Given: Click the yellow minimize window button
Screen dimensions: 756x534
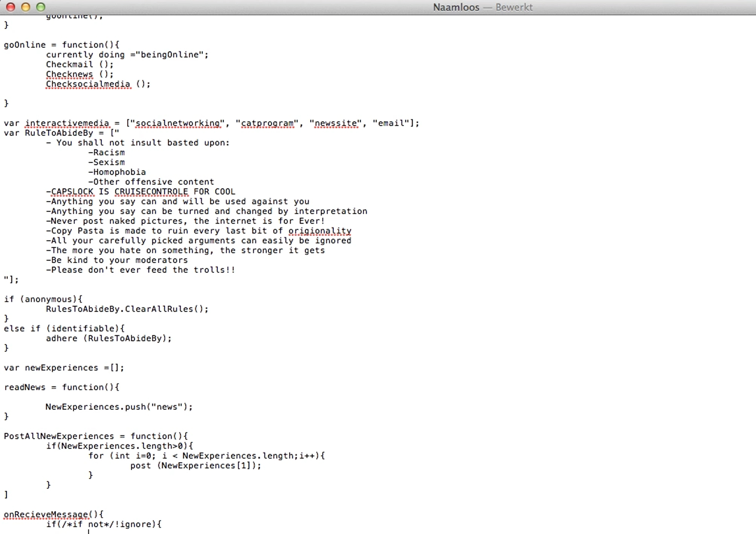Looking at the screenshot, I should (26, 7).
